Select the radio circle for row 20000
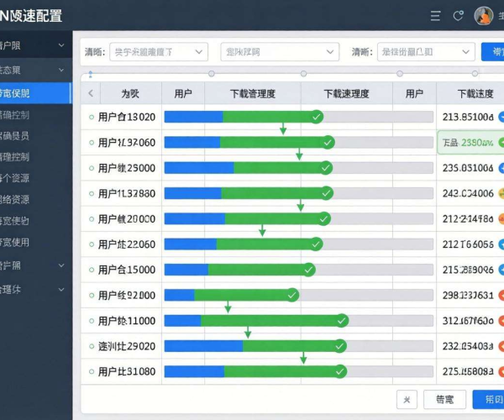The image size is (504, 420). pyautogui.click(x=92, y=219)
